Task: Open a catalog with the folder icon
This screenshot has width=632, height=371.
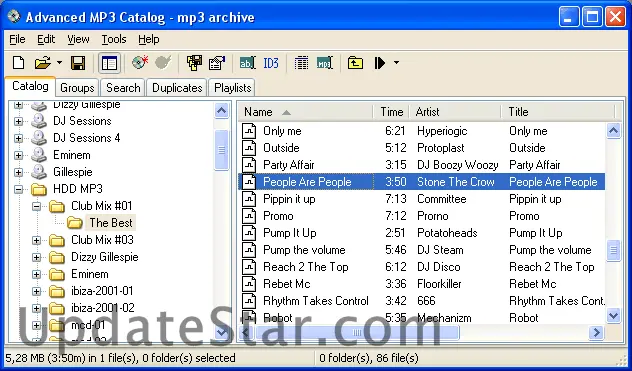Action: click(x=42, y=63)
